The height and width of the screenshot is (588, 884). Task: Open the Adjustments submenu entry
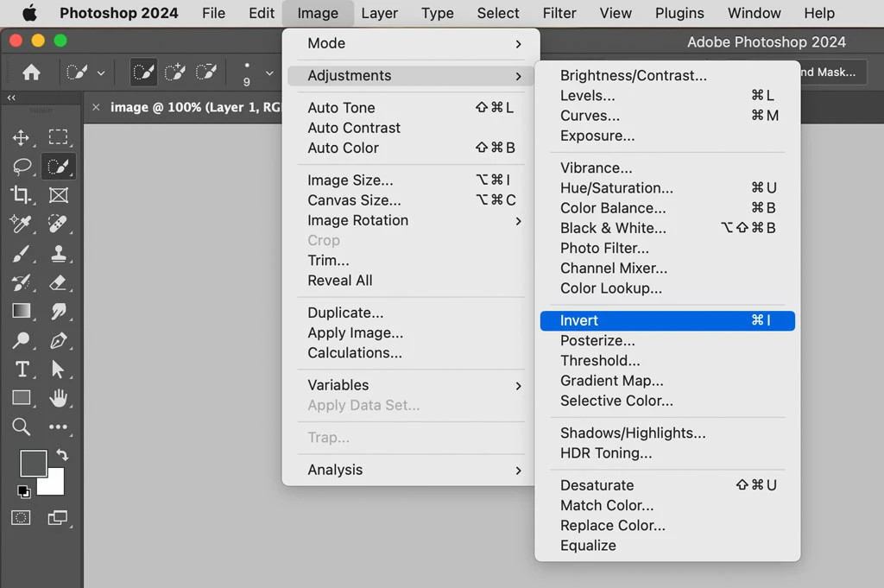click(x=410, y=75)
